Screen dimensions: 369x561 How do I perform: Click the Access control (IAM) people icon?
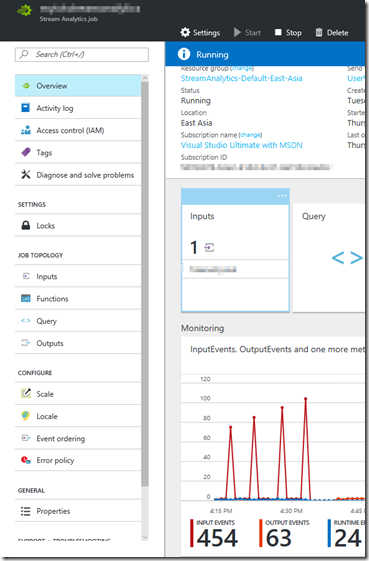coord(26,130)
